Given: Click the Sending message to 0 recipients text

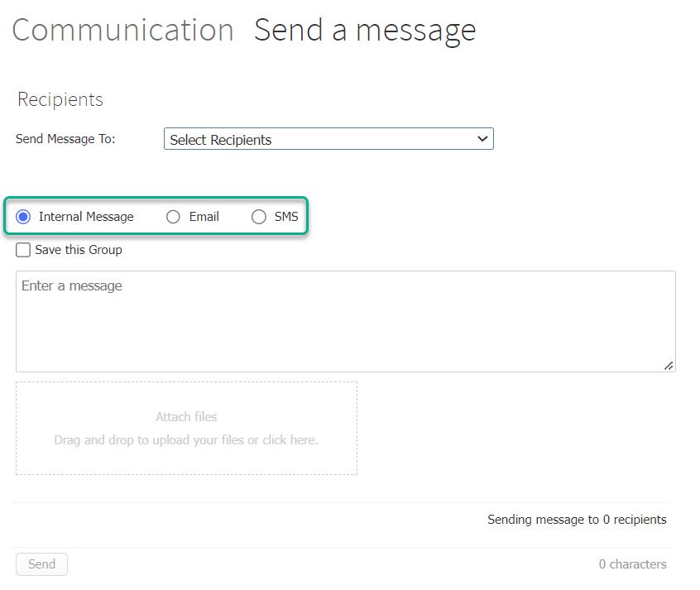Looking at the screenshot, I should coord(577,519).
